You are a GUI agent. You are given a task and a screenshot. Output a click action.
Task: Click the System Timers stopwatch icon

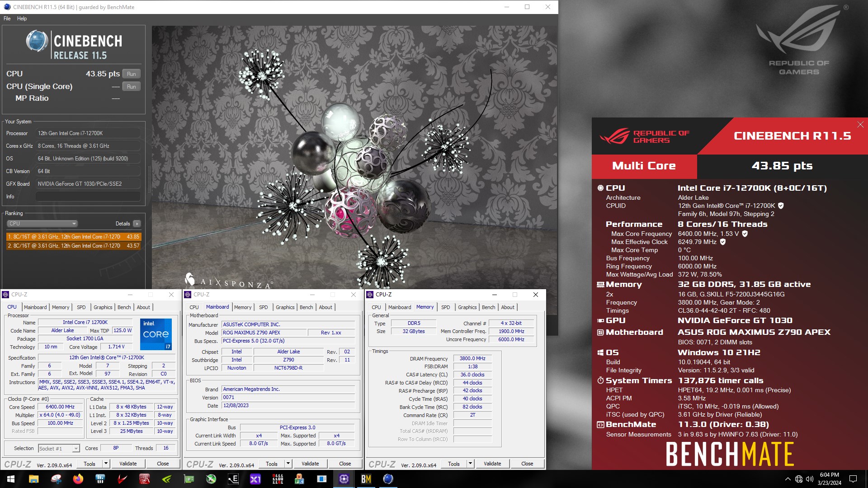pyautogui.click(x=600, y=380)
